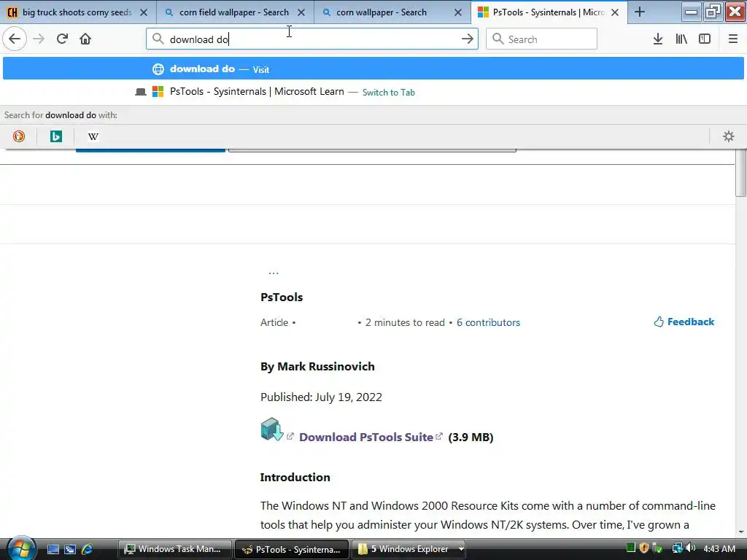Click Switch between windows quick launch icon
747x560 pixels.
[x=70, y=549]
